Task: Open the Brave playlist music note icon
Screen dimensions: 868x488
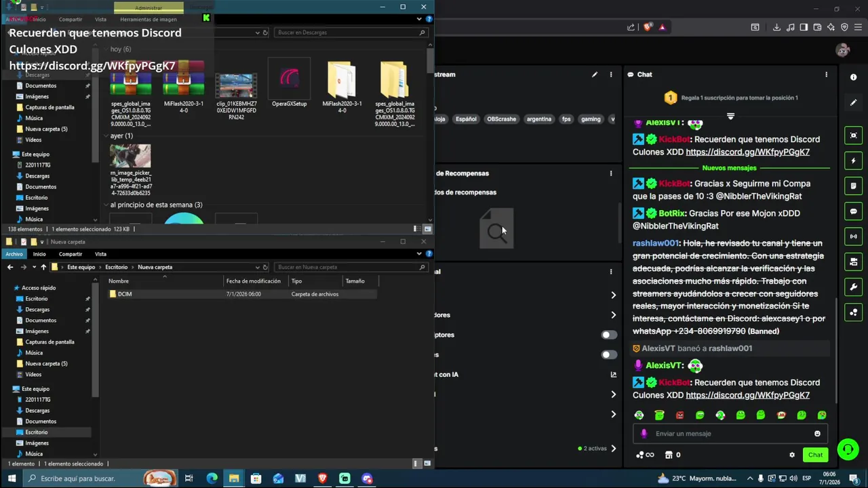Action: click(790, 27)
